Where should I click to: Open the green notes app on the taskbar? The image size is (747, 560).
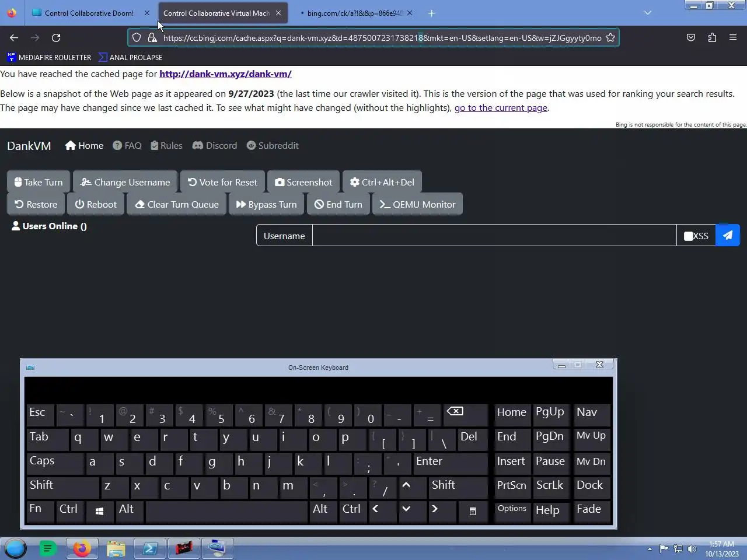[x=48, y=548]
